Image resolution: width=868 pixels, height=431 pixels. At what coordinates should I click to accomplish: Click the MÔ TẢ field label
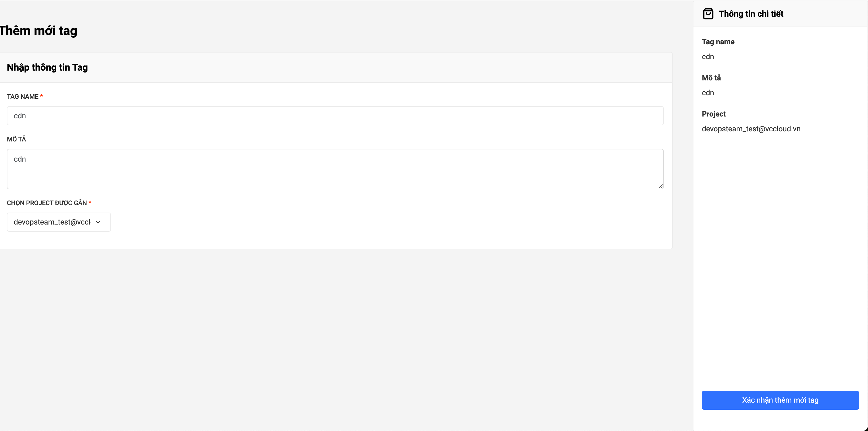pyautogui.click(x=16, y=139)
